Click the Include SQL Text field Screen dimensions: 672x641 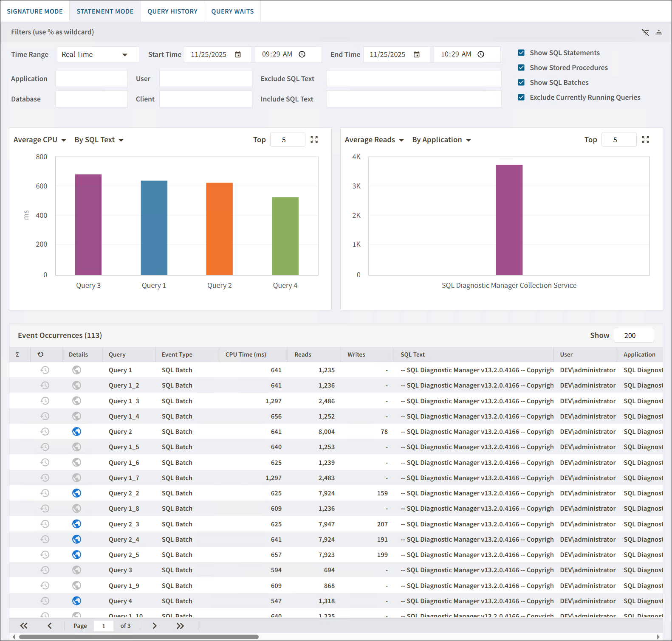click(x=414, y=99)
